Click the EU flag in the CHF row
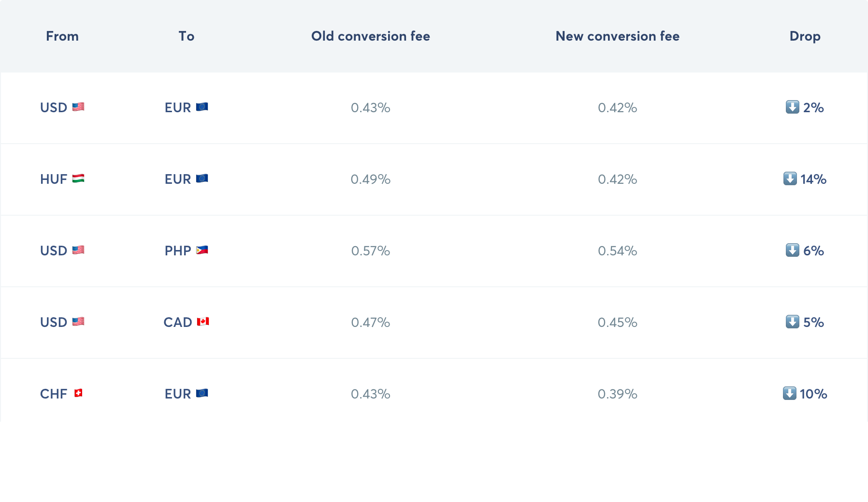 pyautogui.click(x=202, y=393)
